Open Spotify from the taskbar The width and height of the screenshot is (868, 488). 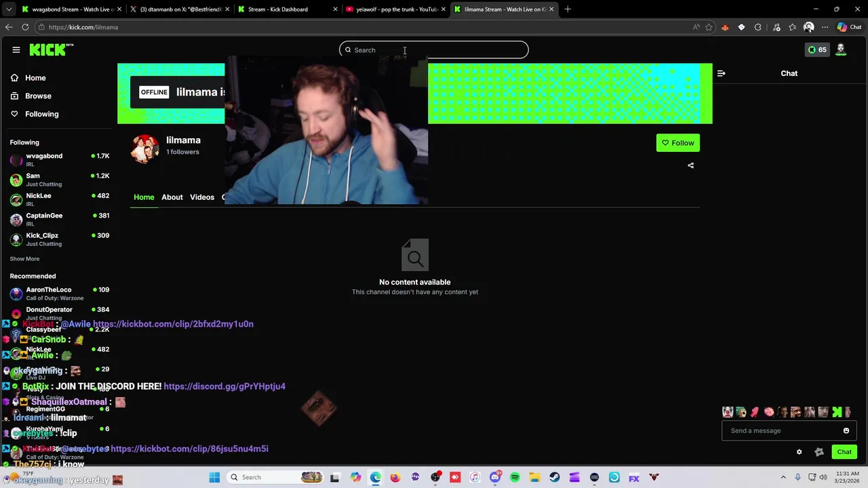[515, 477]
